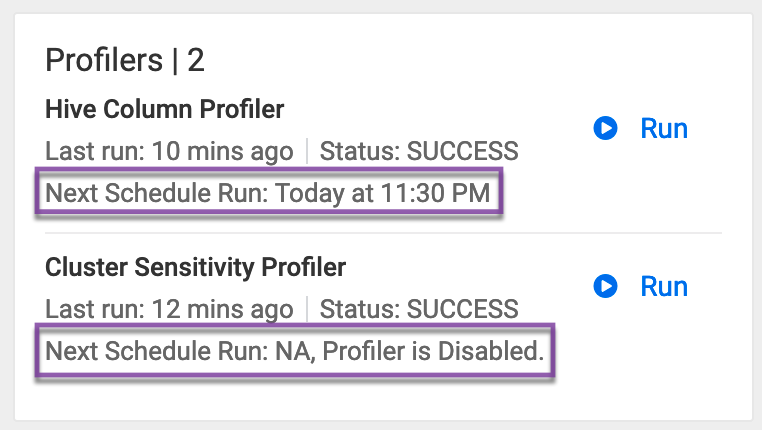762x430 pixels.
Task: Click the separator bar beside '12 mins ago'
Action: [x=307, y=310]
